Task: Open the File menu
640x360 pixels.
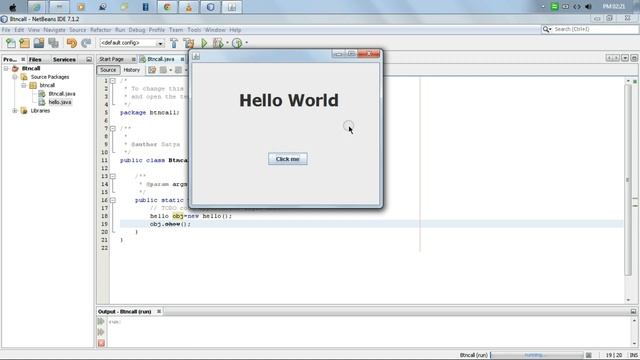Action: 6,30
